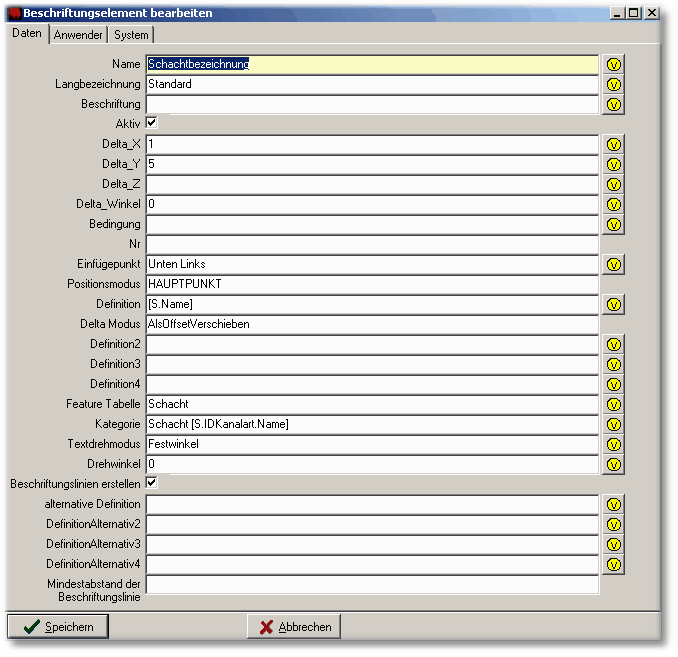This screenshot has height=657, width=678.
Task: Open the value picker icon for Delta_X
Action: (x=614, y=144)
